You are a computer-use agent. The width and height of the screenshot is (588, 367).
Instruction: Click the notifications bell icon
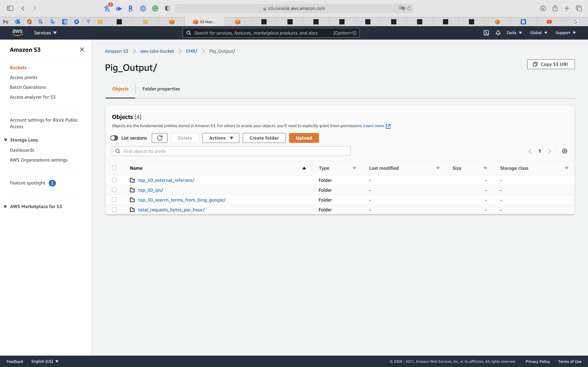(x=498, y=33)
